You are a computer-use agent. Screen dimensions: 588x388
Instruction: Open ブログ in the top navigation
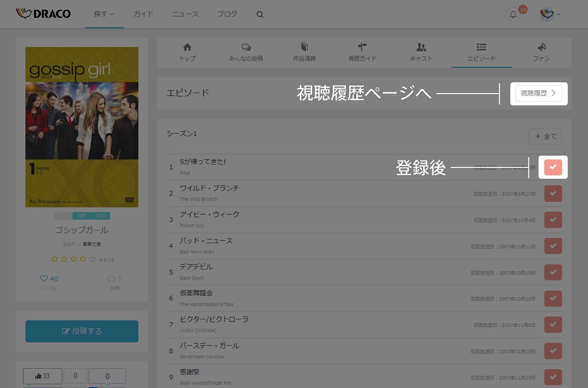[227, 14]
